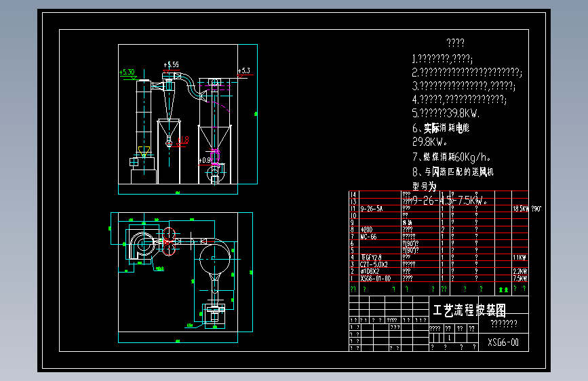Click the +5.30 green elevation marker

(x=127, y=72)
